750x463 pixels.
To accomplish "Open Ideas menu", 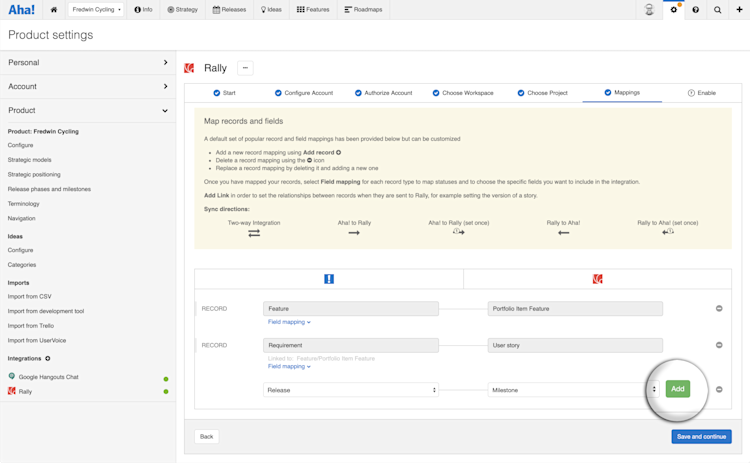I will 271,10.
